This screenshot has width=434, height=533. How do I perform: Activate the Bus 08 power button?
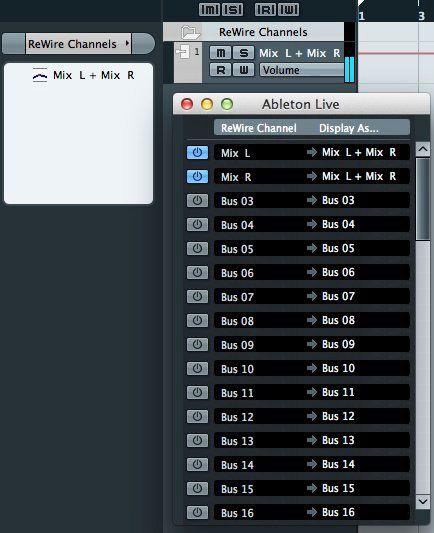(197, 321)
